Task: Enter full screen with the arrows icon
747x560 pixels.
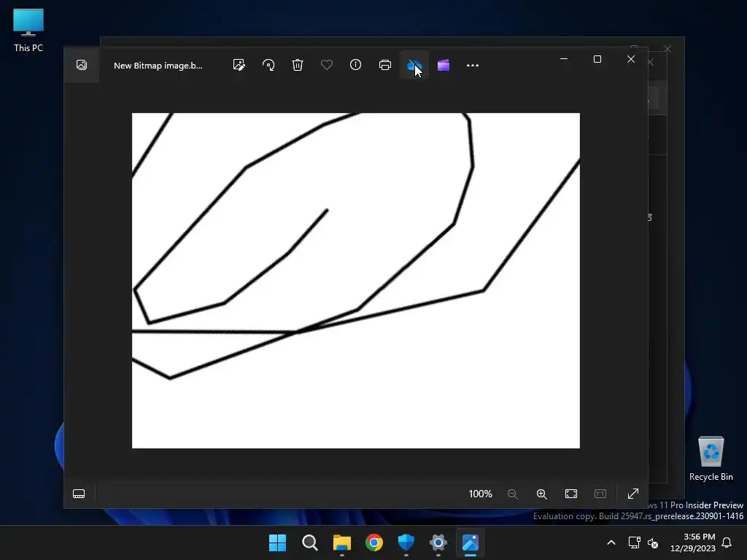Action: pyautogui.click(x=633, y=494)
